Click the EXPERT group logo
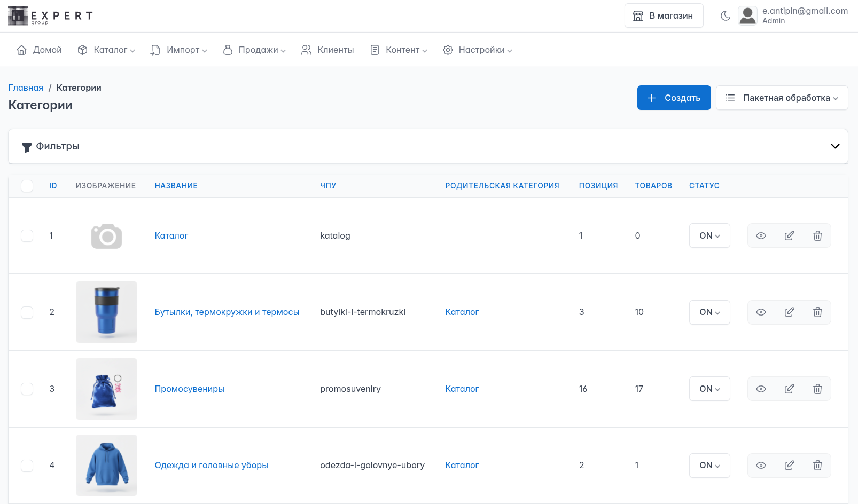The image size is (858, 504). [x=51, y=16]
